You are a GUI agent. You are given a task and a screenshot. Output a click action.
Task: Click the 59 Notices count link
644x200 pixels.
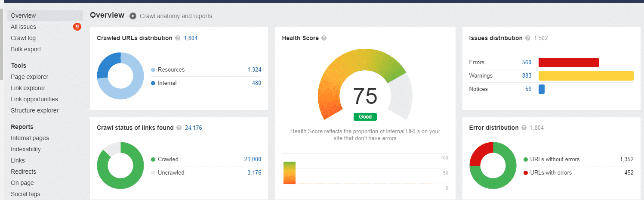tap(528, 89)
